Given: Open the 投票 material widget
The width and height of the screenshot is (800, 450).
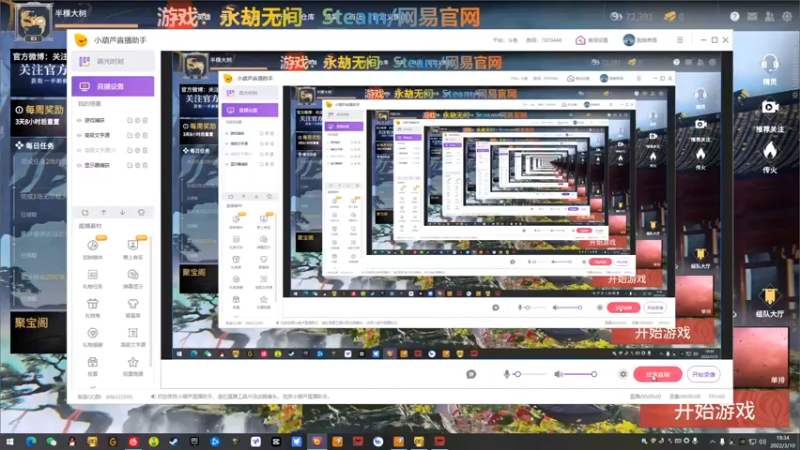Looking at the screenshot, I should pos(93,366).
